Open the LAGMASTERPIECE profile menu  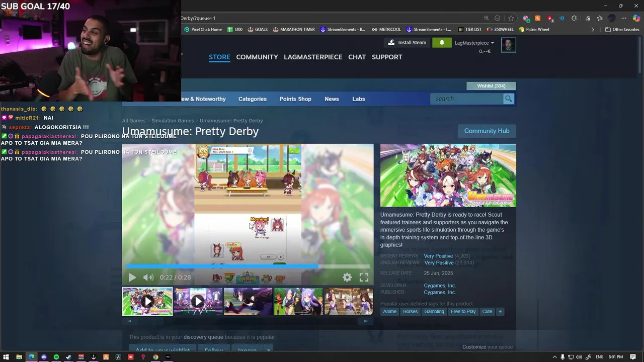point(313,57)
